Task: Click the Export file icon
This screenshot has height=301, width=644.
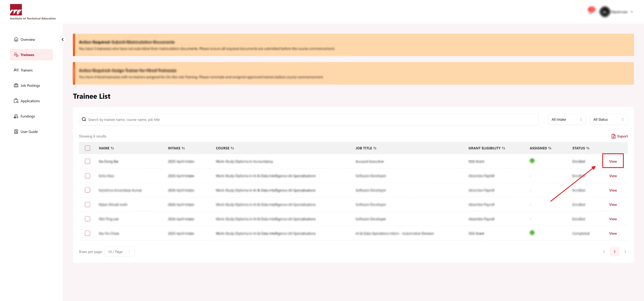Action: tap(613, 136)
